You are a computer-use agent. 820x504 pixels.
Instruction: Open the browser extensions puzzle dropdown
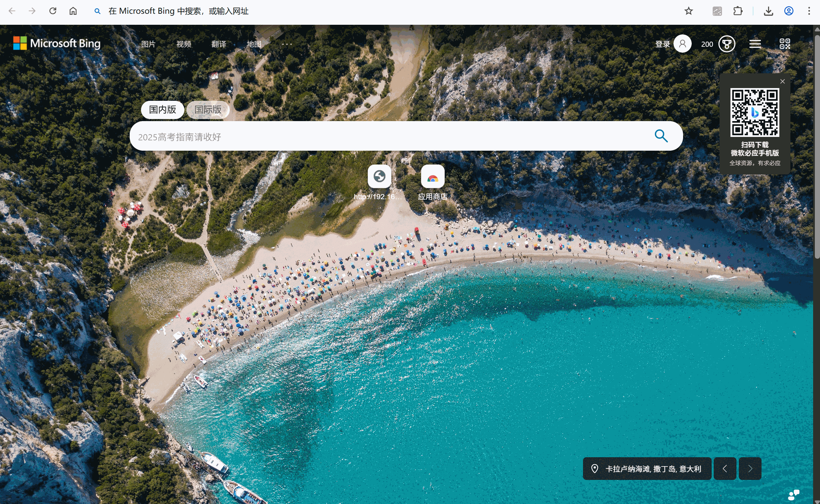(737, 11)
